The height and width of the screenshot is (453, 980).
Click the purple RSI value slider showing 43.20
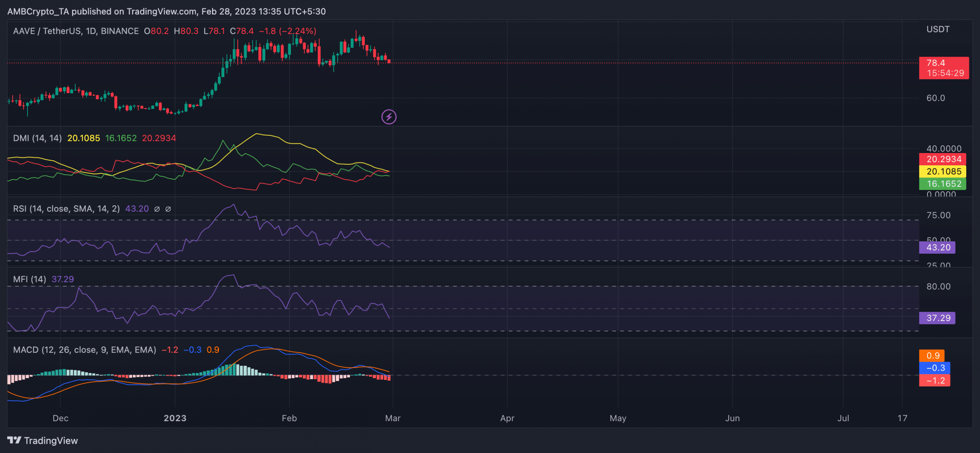937,247
